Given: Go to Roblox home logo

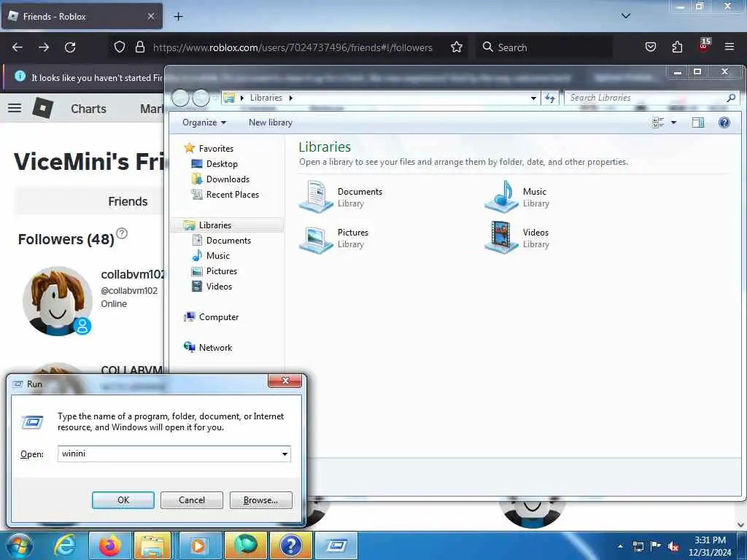Looking at the screenshot, I should pyautogui.click(x=42, y=108).
